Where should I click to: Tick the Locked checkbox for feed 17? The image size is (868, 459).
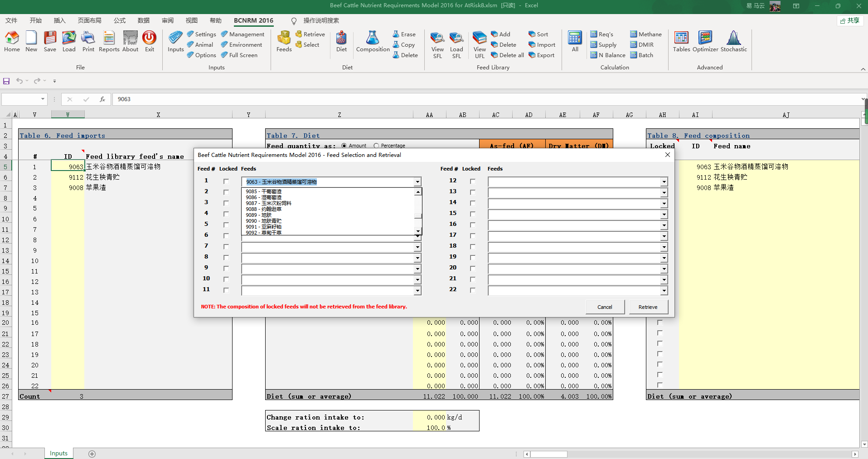(473, 236)
